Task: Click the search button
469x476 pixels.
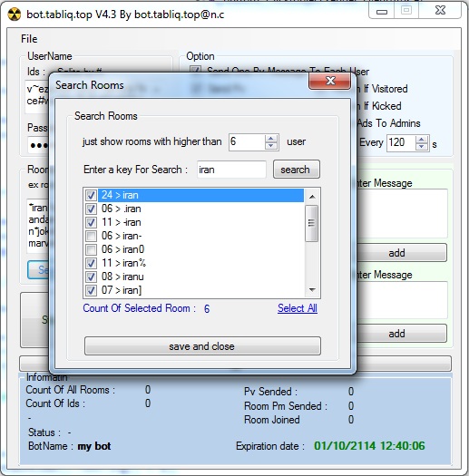Action: [296, 170]
